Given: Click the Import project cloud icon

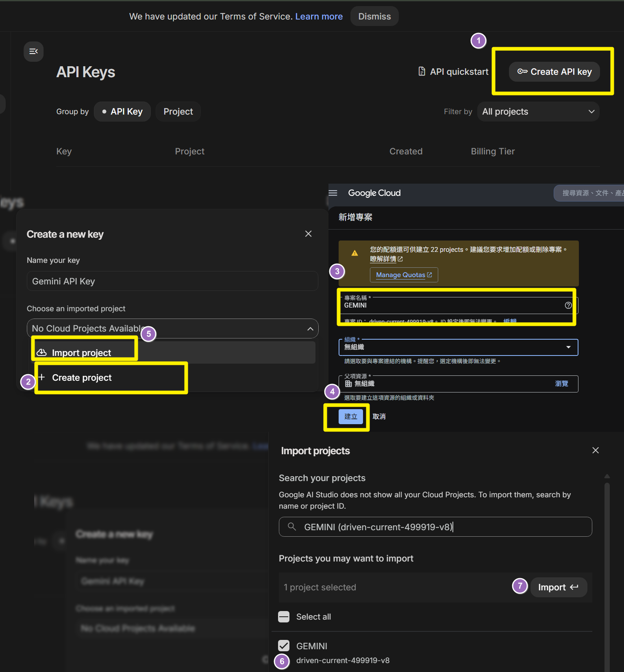Looking at the screenshot, I should tap(41, 352).
